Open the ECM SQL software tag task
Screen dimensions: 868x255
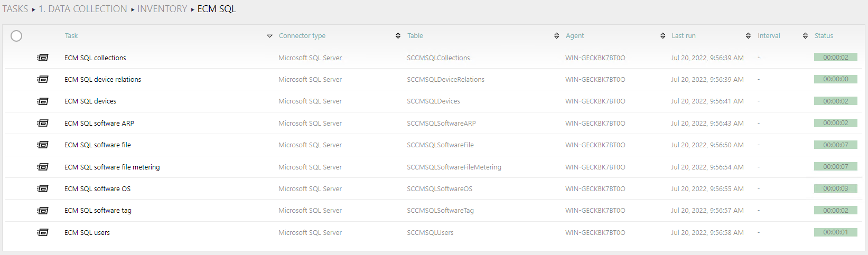click(98, 210)
